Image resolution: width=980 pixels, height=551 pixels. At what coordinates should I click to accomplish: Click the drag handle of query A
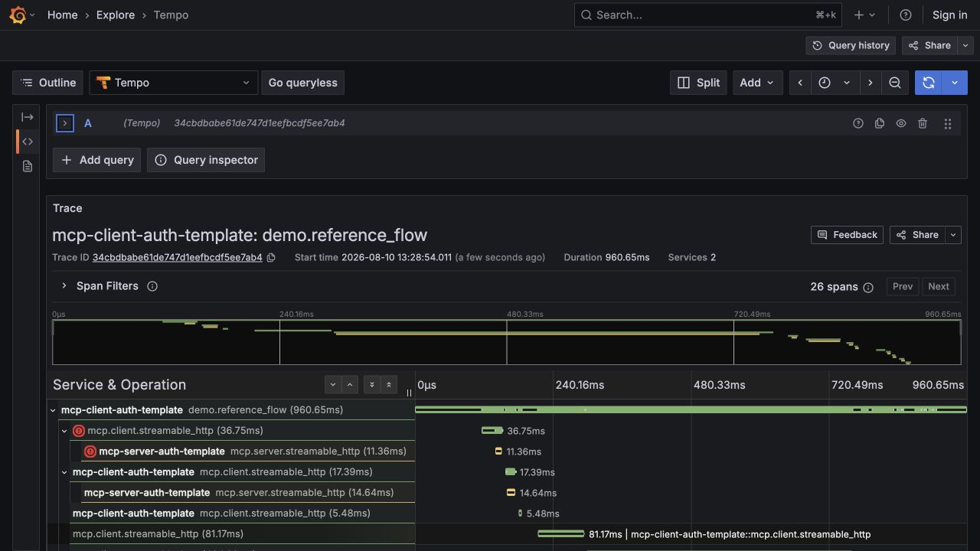[x=948, y=123]
